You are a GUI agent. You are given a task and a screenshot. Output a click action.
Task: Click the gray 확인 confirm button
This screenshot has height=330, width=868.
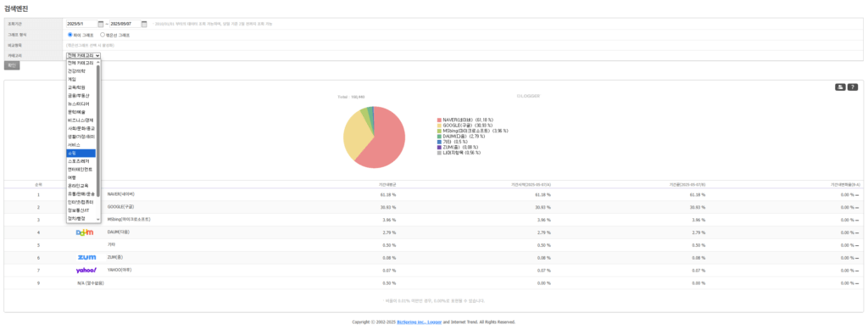(12, 65)
